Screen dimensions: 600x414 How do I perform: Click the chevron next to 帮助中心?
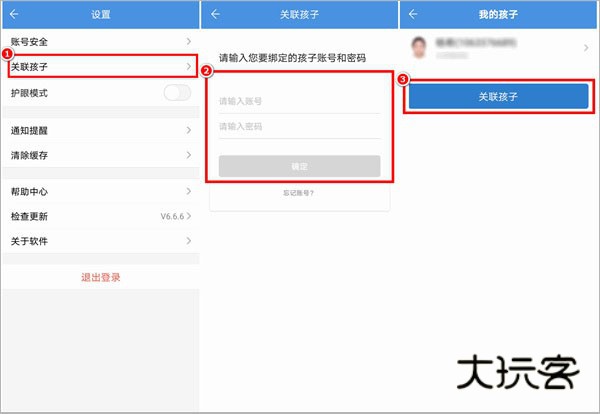pos(189,191)
